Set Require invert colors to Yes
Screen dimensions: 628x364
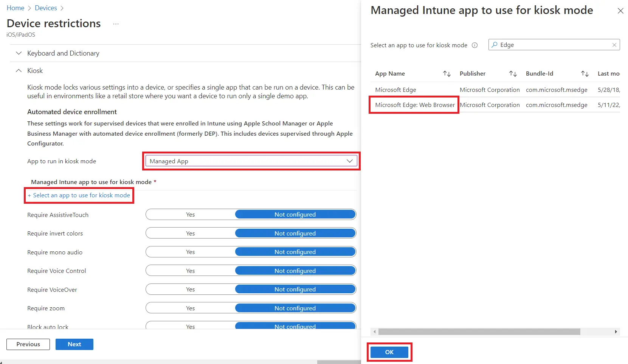click(x=191, y=234)
